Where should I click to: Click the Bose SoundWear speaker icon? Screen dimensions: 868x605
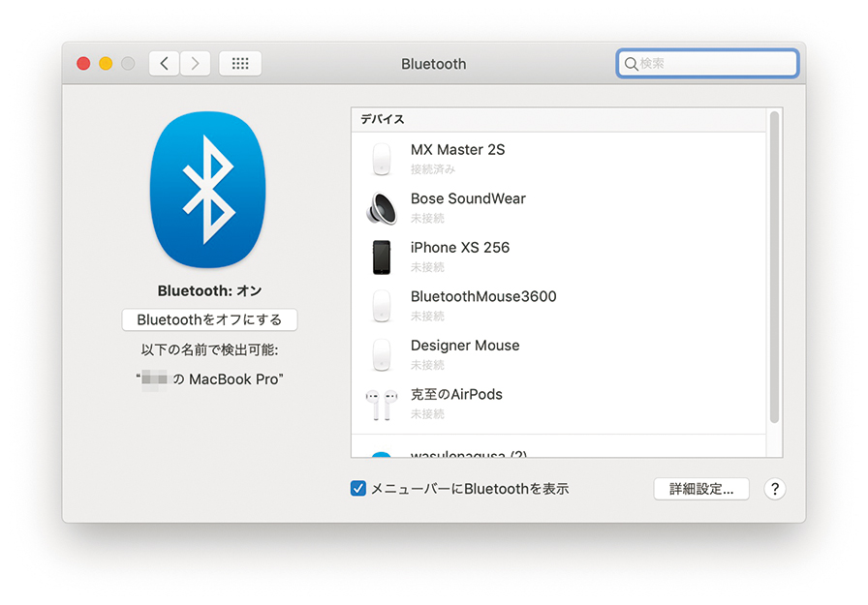pos(382,208)
